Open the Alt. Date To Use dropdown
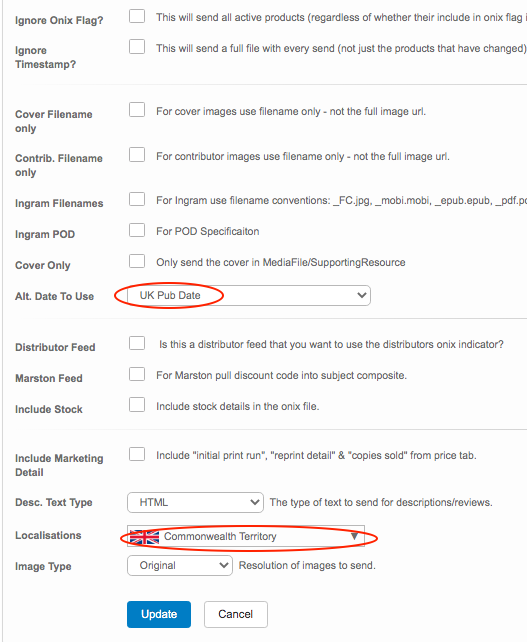 click(249, 296)
